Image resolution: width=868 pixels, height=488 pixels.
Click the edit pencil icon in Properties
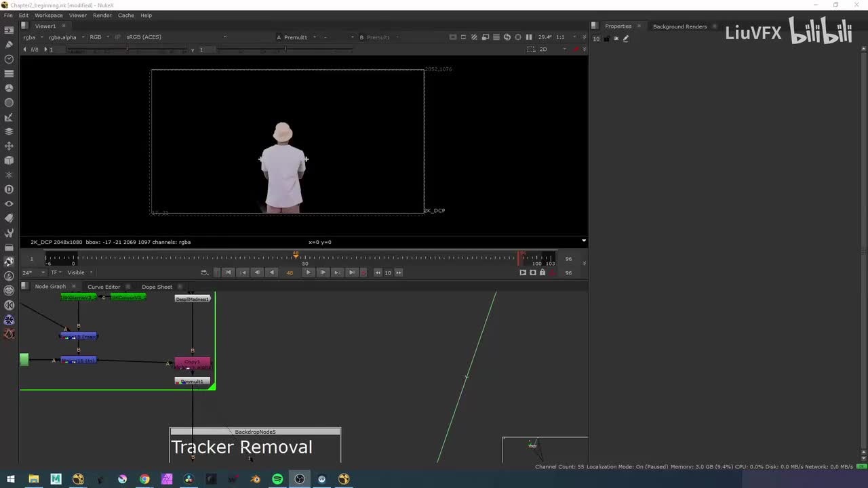click(625, 39)
